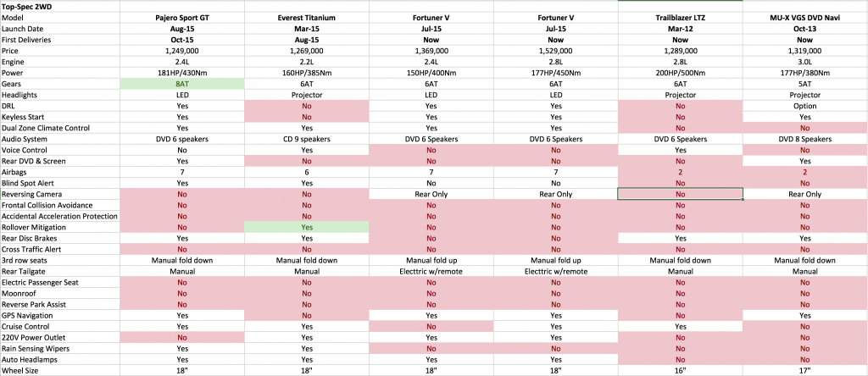Select the Accidental Acceleration Protection label cell
The image size is (868, 376).
point(60,216)
